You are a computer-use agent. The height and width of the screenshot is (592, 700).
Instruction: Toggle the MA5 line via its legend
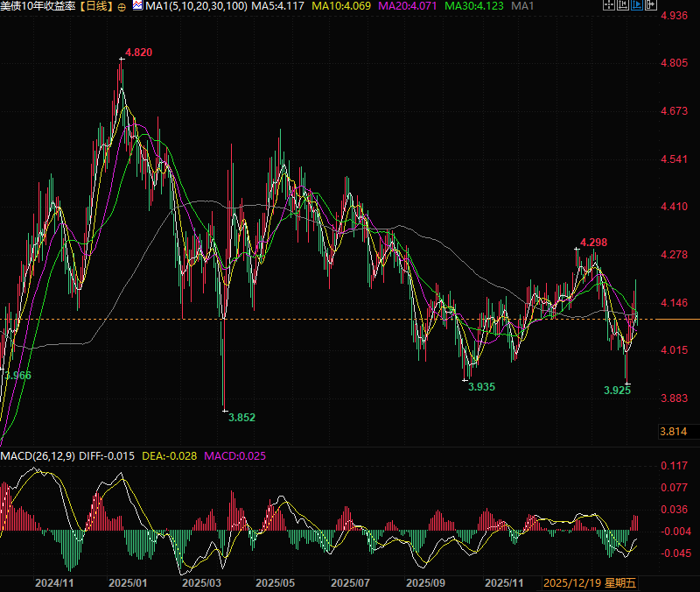(x=277, y=7)
